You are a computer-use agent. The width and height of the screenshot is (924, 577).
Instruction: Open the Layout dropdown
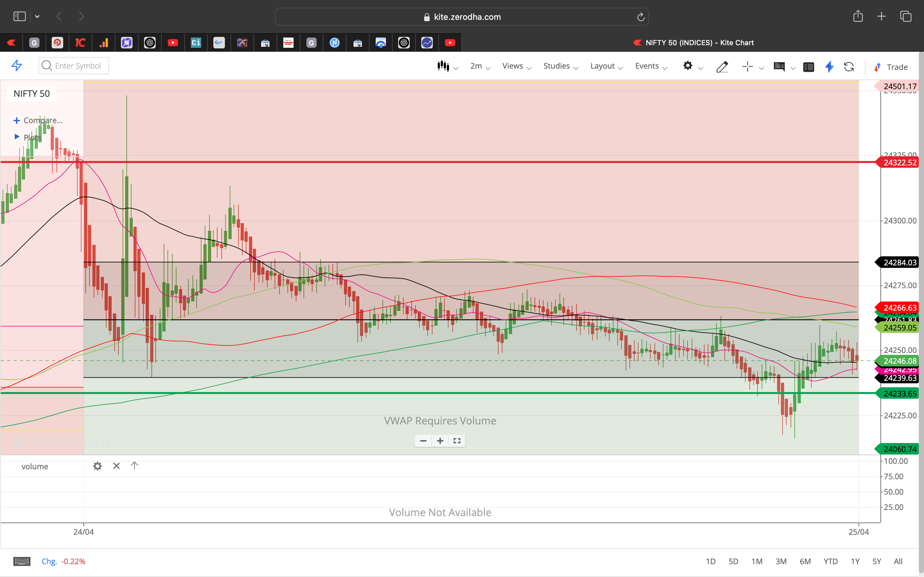(602, 66)
